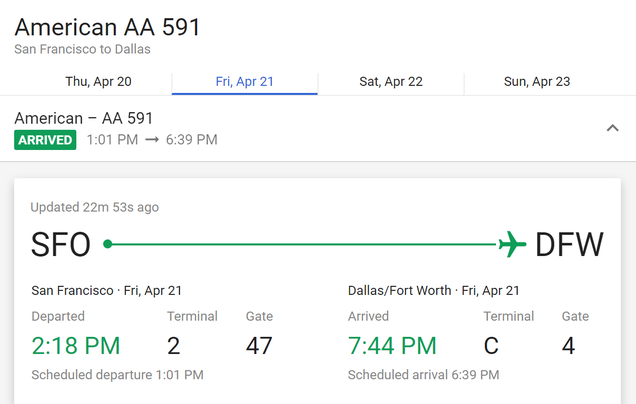
Task: Click the departure gate 47 value
Action: click(259, 346)
